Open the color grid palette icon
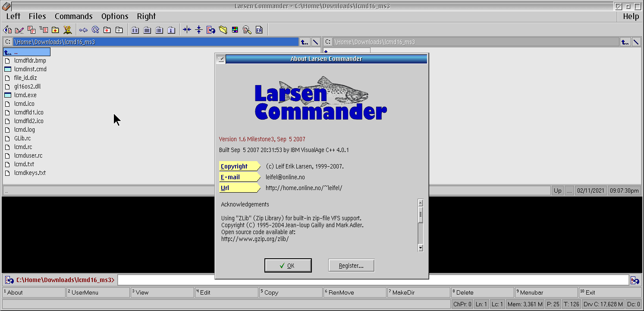644x311 pixels. (235, 30)
